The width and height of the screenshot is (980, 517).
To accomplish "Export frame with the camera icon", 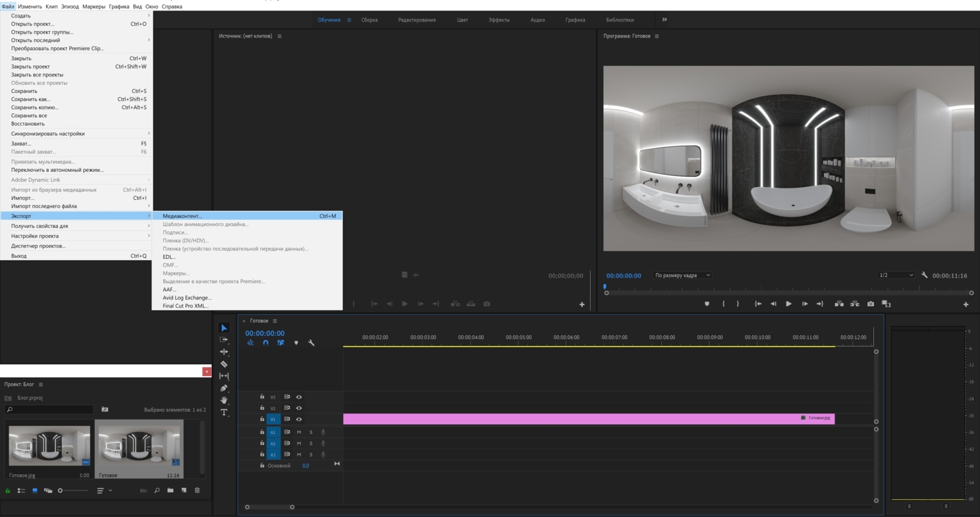I will 871,304.
